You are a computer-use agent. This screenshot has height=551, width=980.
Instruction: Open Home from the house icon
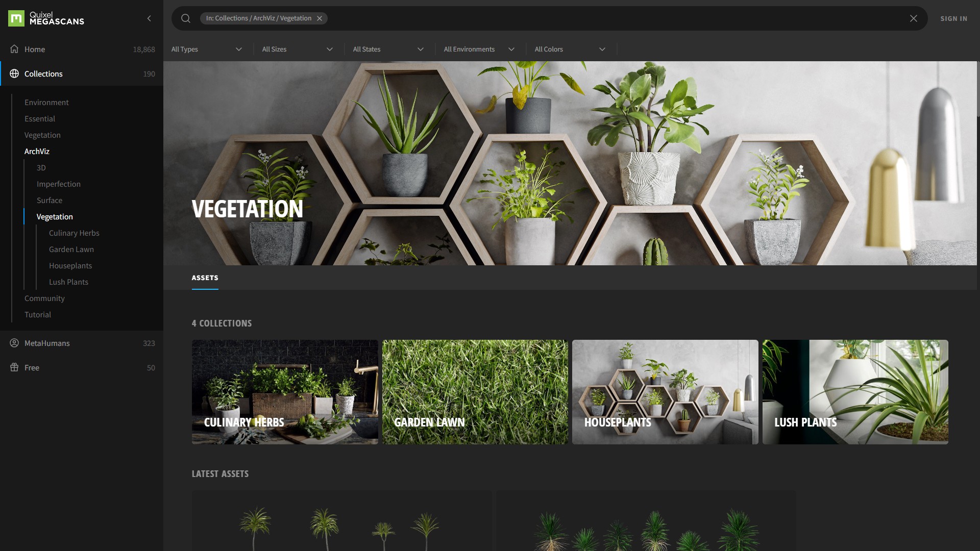(14, 49)
